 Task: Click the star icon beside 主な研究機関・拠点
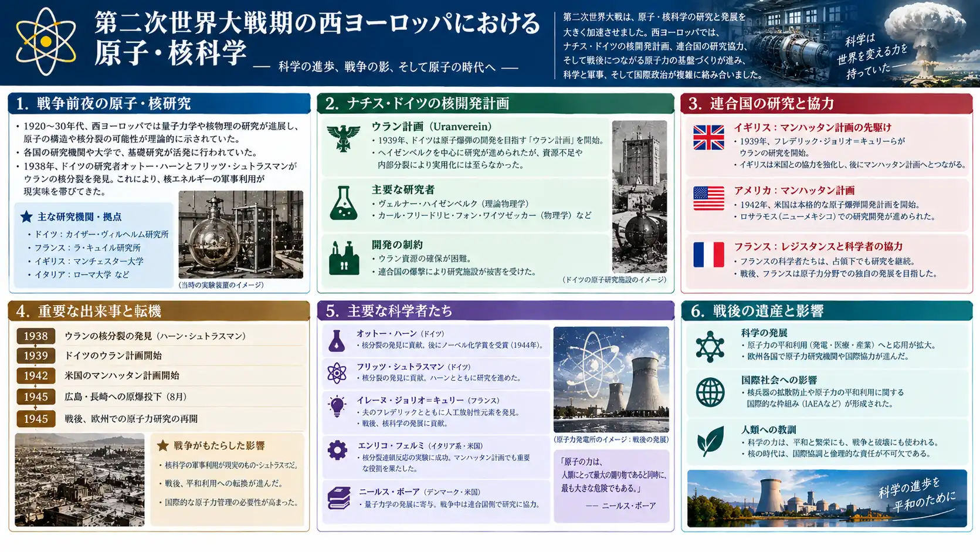[x=26, y=216]
